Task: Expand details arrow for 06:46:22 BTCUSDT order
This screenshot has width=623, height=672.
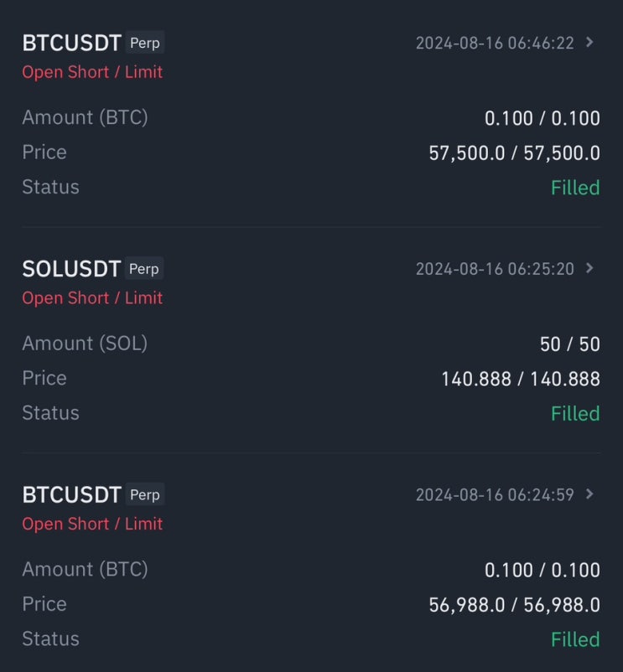Action: point(590,42)
